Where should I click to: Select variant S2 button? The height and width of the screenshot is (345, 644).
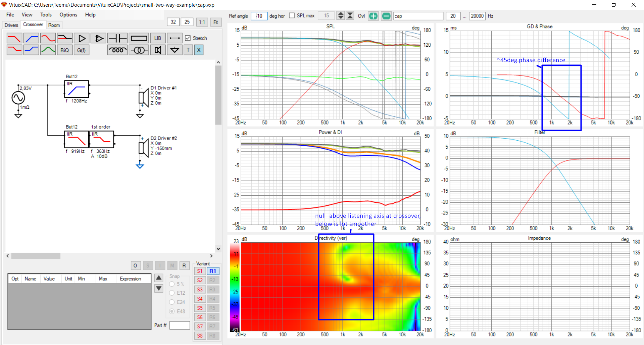point(200,280)
